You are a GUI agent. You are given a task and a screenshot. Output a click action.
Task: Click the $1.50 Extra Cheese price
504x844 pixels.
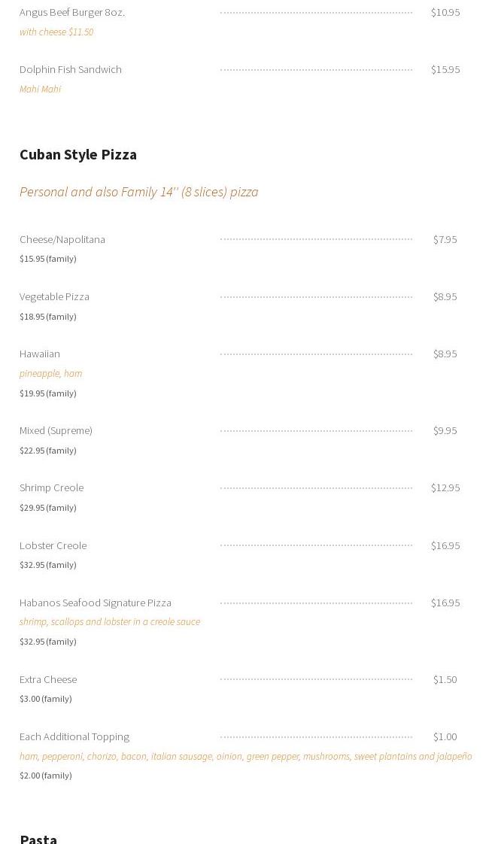tap(445, 680)
